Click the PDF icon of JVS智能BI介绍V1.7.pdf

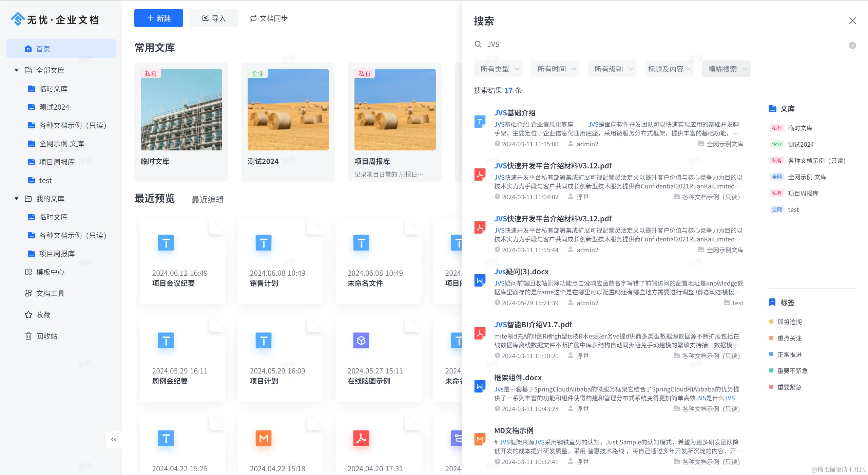click(480, 333)
